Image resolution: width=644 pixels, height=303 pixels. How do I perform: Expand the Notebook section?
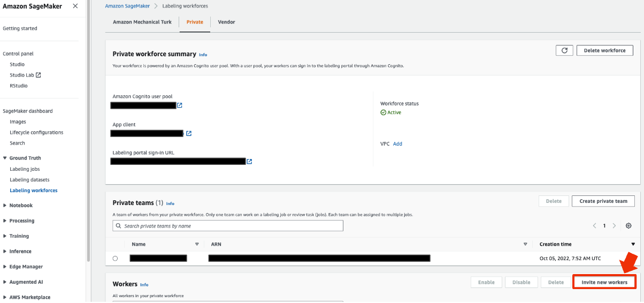tap(5, 206)
